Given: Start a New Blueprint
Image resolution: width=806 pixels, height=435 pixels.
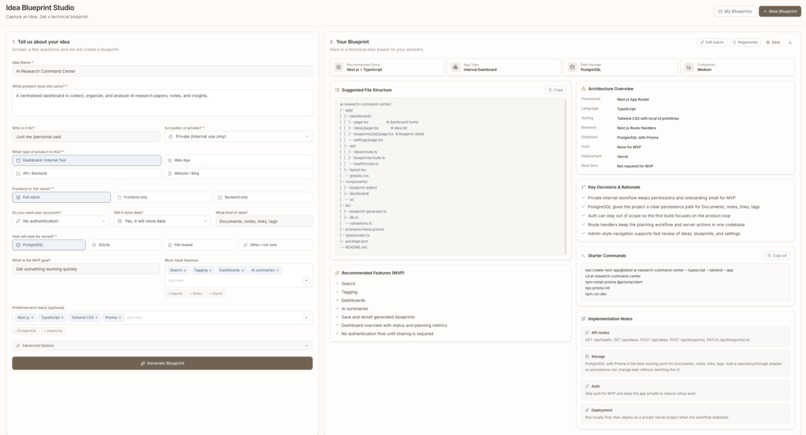Looking at the screenshot, I should [x=780, y=11].
